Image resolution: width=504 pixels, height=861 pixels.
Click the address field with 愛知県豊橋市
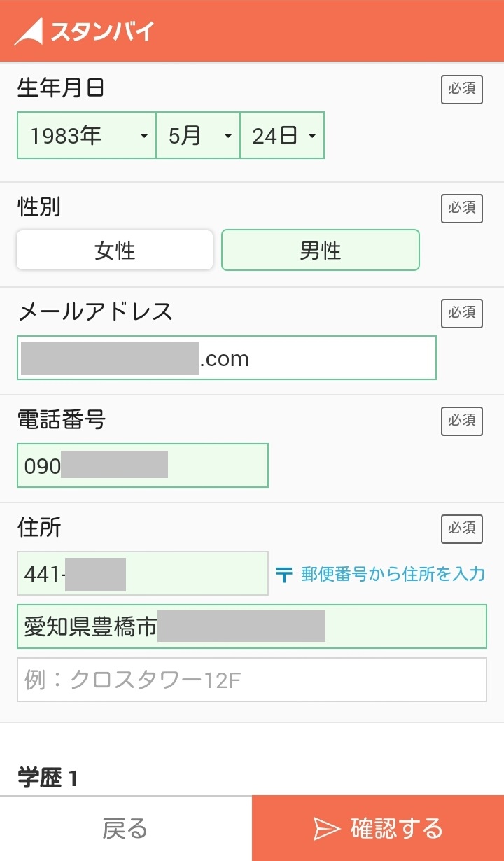point(251,626)
